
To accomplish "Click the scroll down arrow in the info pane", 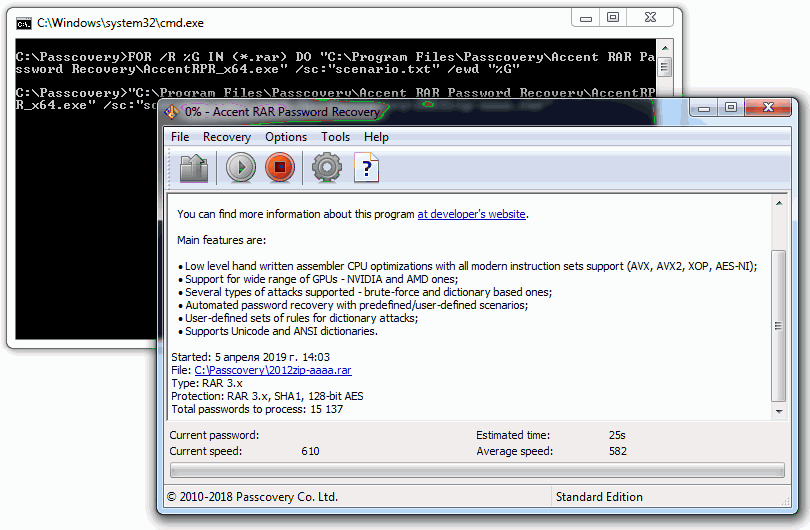I will coord(779,412).
